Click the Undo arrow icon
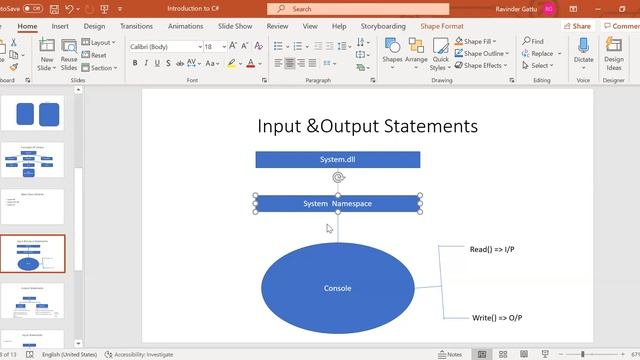This screenshot has height=360, width=640. (x=69, y=9)
